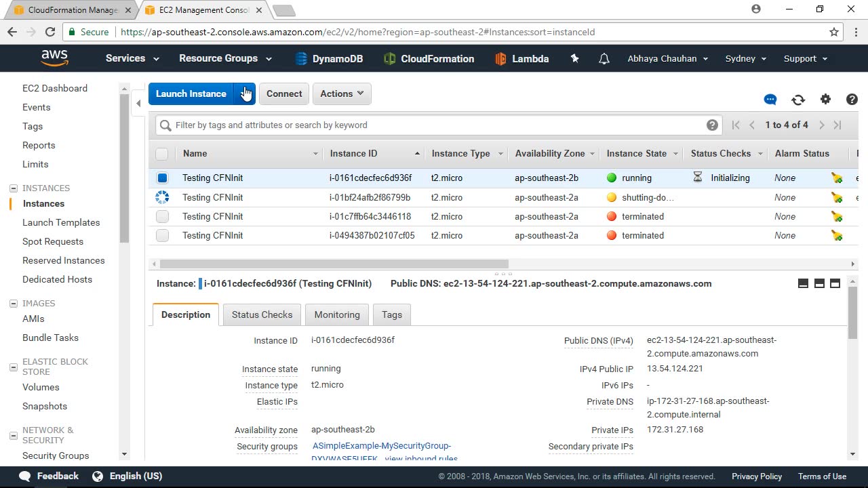This screenshot has height=488, width=868.
Task: Click the AWS logo home icon
Action: click(55, 58)
